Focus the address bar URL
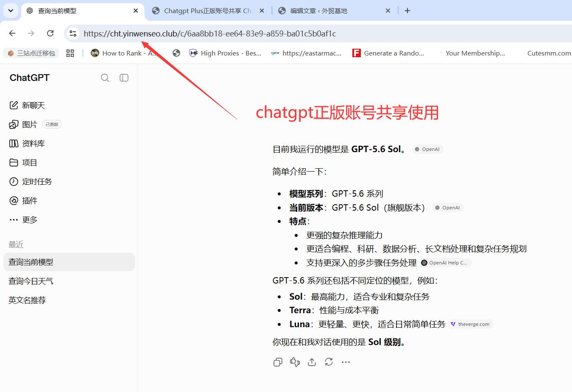 209,33
